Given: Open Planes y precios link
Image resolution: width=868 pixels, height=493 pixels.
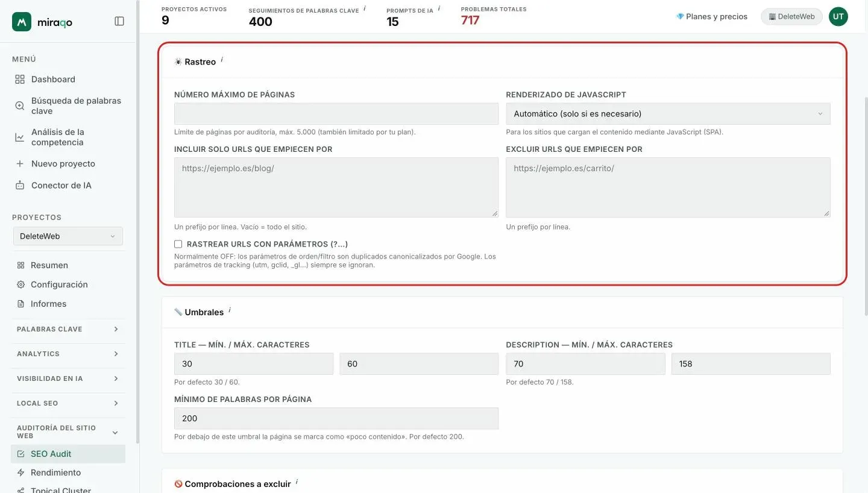Looking at the screenshot, I should [712, 17].
